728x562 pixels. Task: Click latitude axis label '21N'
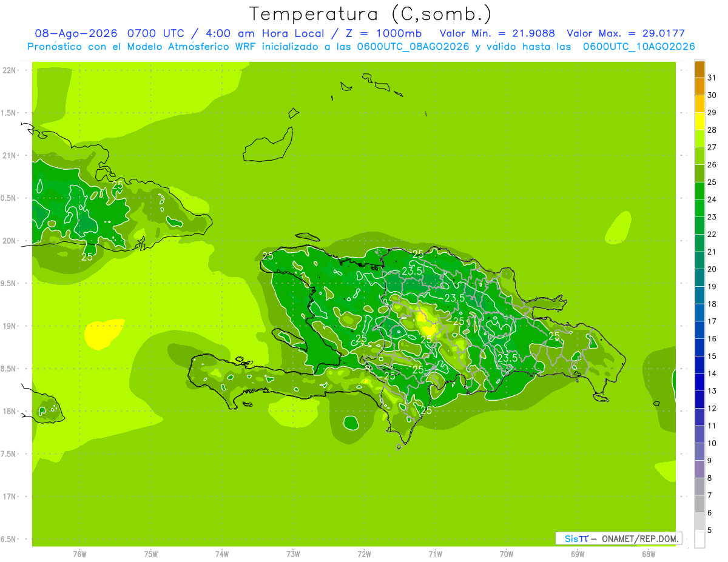pyautogui.click(x=9, y=155)
